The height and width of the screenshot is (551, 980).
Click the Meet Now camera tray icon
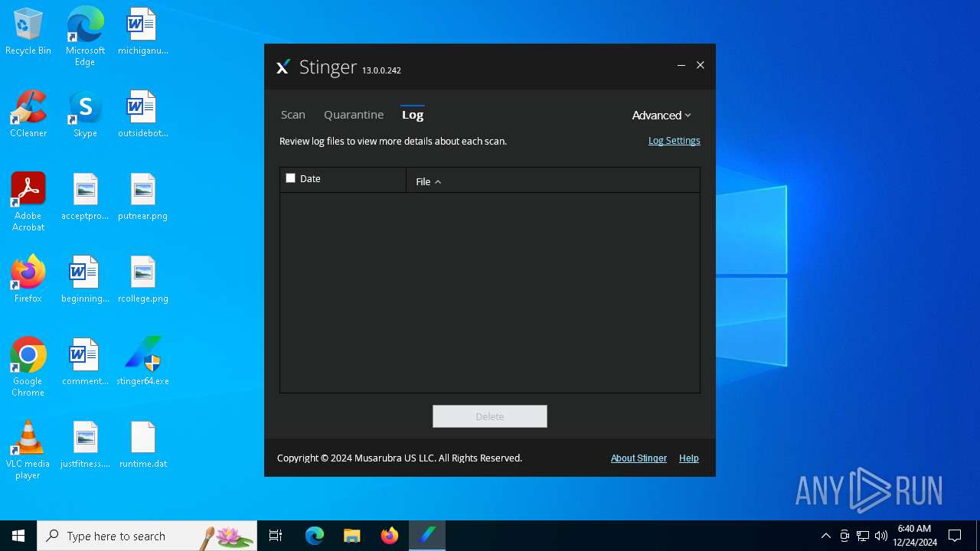(x=844, y=536)
